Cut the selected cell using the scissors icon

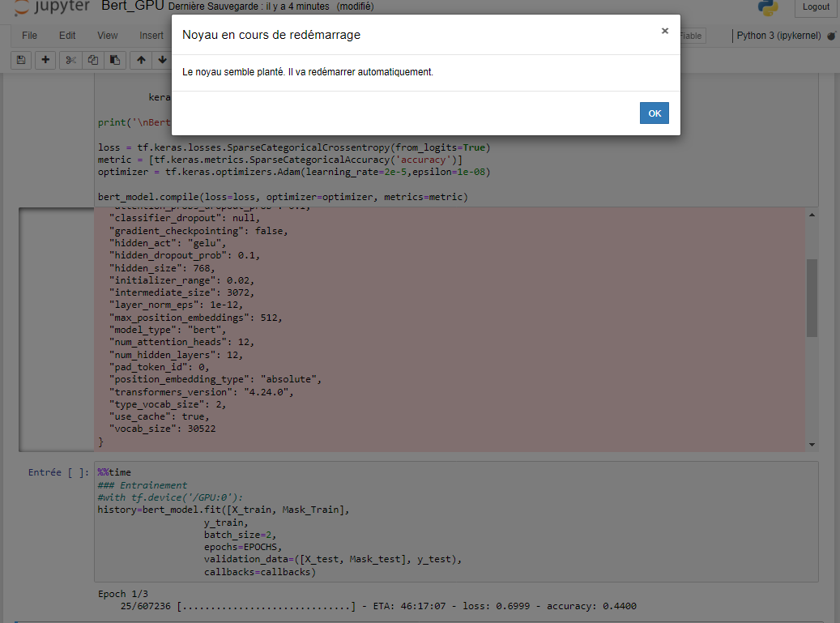coord(71,59)
